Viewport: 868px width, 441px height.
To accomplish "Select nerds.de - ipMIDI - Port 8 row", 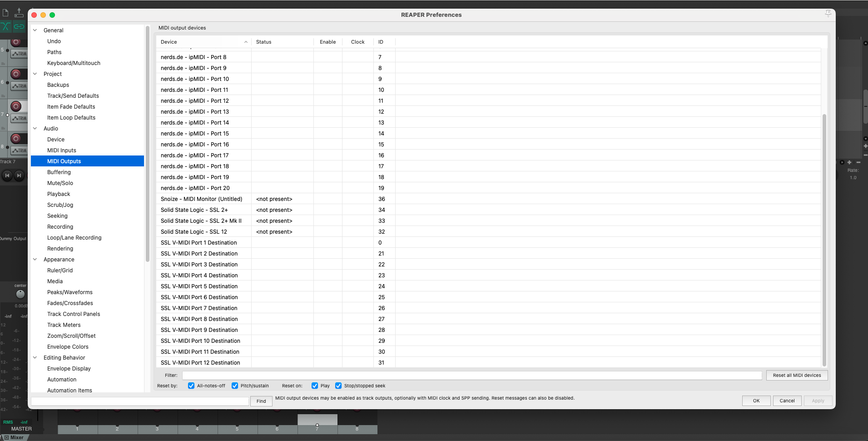I will [x=488, y=57].
